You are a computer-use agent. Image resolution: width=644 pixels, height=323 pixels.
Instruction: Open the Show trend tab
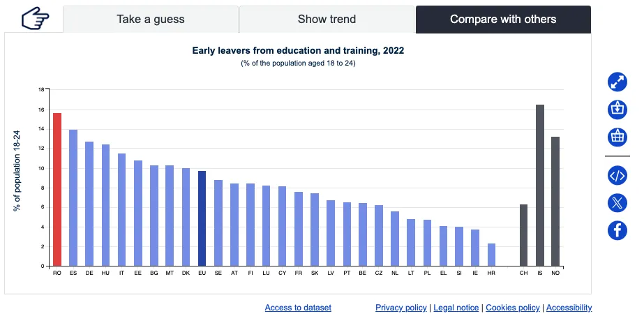point(327,20)
